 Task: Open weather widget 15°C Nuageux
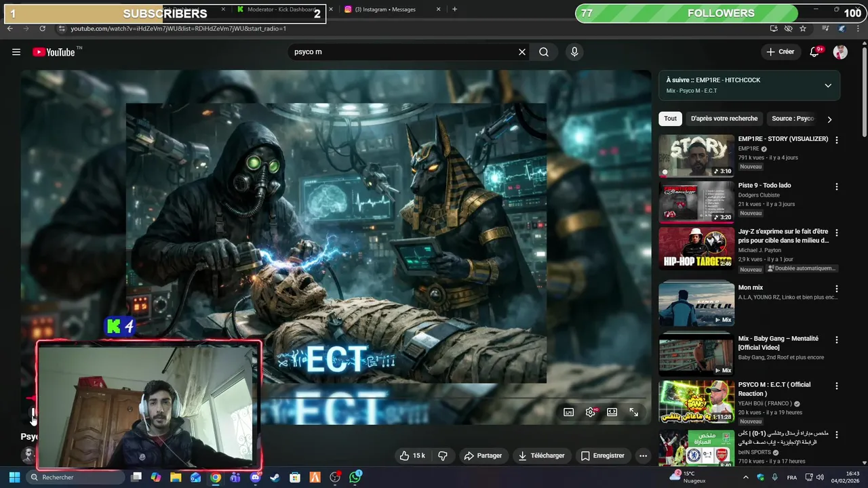click(x=688, y=477)
